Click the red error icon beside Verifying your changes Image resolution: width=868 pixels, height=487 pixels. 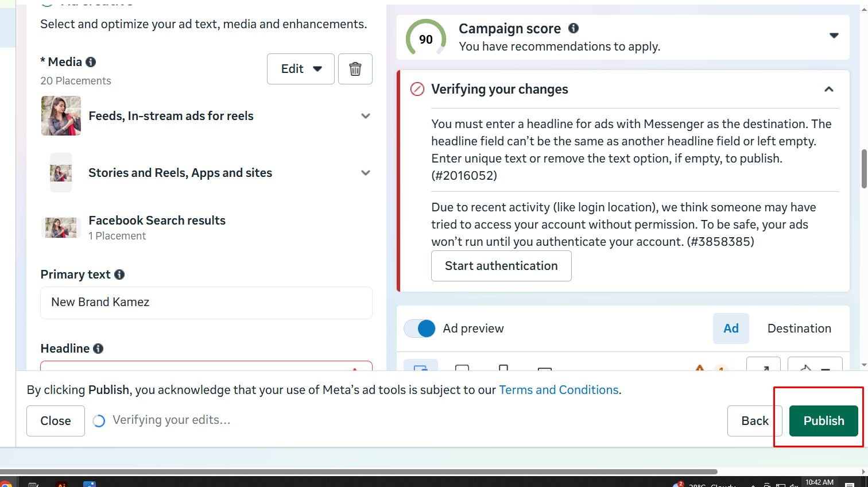point(417,90)
